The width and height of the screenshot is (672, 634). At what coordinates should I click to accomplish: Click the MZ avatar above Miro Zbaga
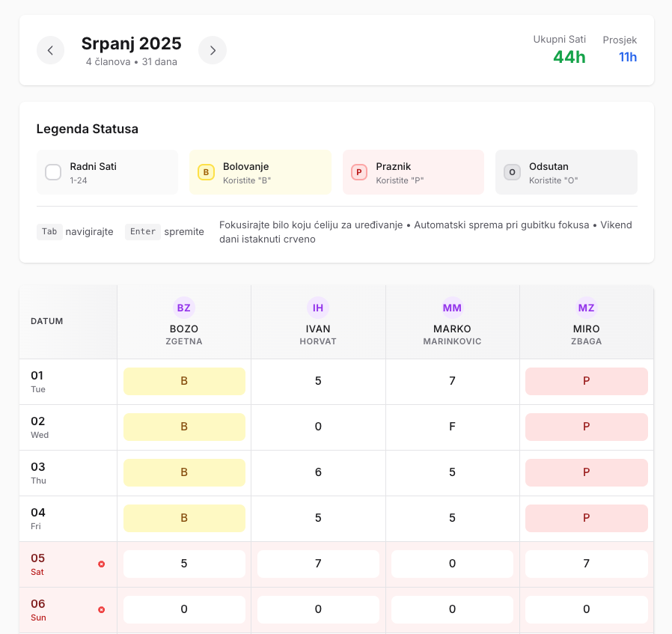tap(586, 308)
